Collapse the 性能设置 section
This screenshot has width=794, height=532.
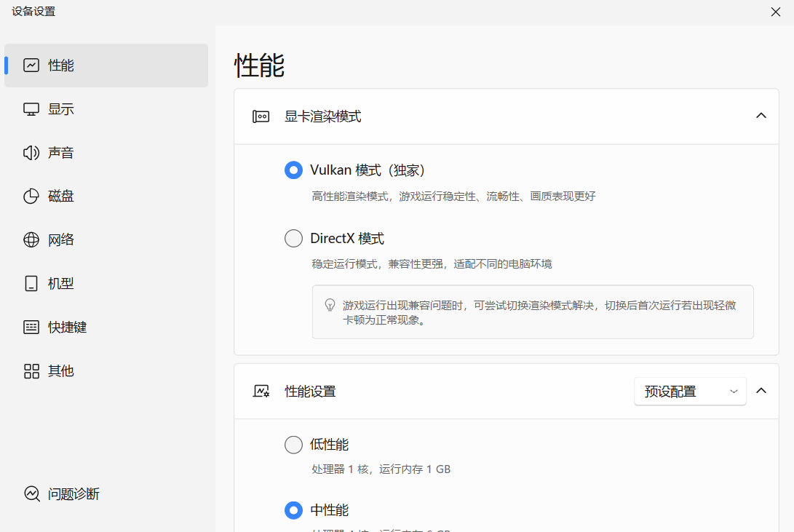point(761,391)
